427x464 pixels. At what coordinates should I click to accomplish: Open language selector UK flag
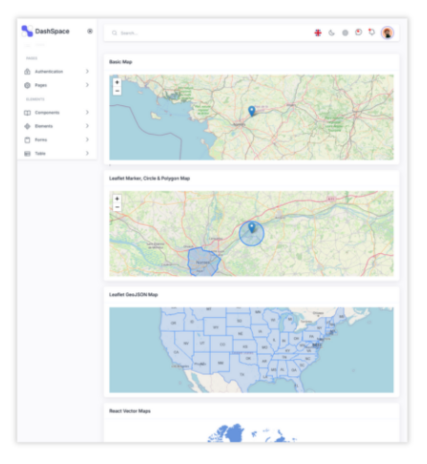click(318, 33)
